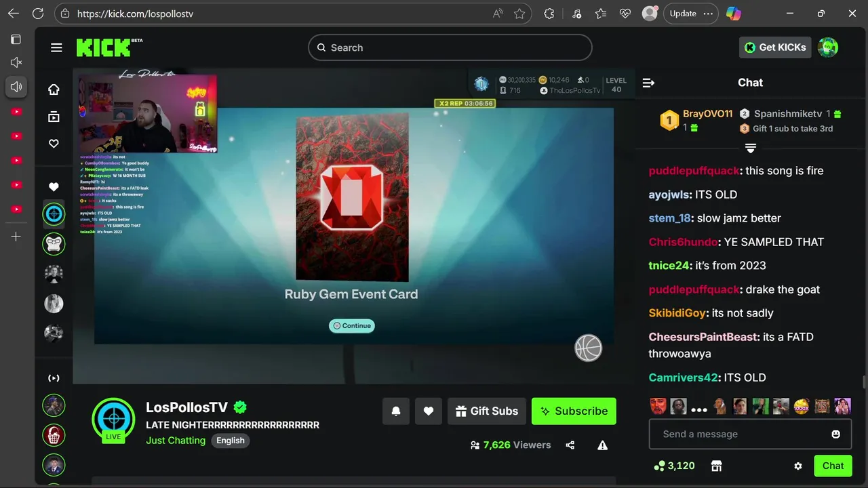
Task: Open the user profile avatar menu
Action: [828, 47]
